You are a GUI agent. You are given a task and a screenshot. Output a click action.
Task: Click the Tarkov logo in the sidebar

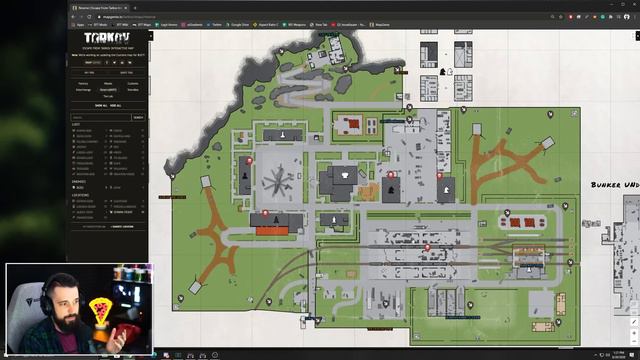tap(107, 38)
